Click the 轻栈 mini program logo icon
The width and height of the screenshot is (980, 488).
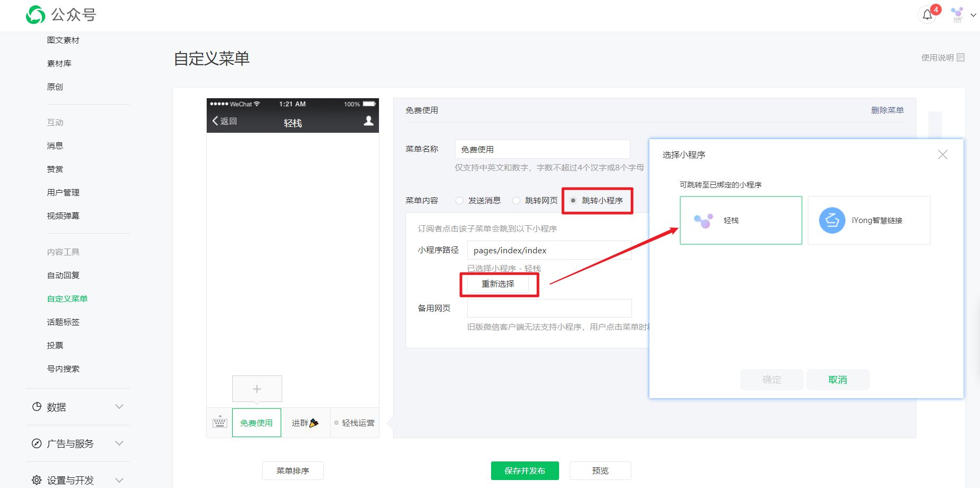703,220
